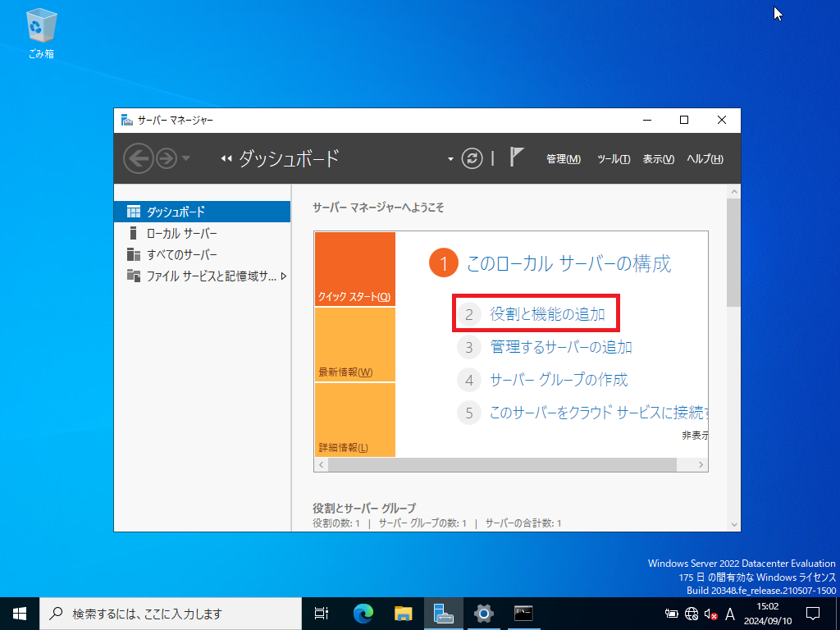Open the notifications flag icon
This screenshot has width=840, height=630.
516,157
